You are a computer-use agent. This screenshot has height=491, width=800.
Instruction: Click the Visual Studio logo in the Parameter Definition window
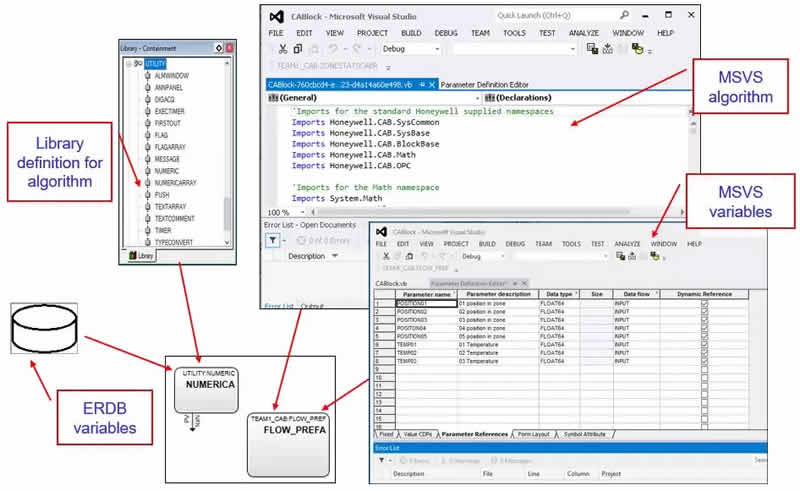(x=381, y=232)
